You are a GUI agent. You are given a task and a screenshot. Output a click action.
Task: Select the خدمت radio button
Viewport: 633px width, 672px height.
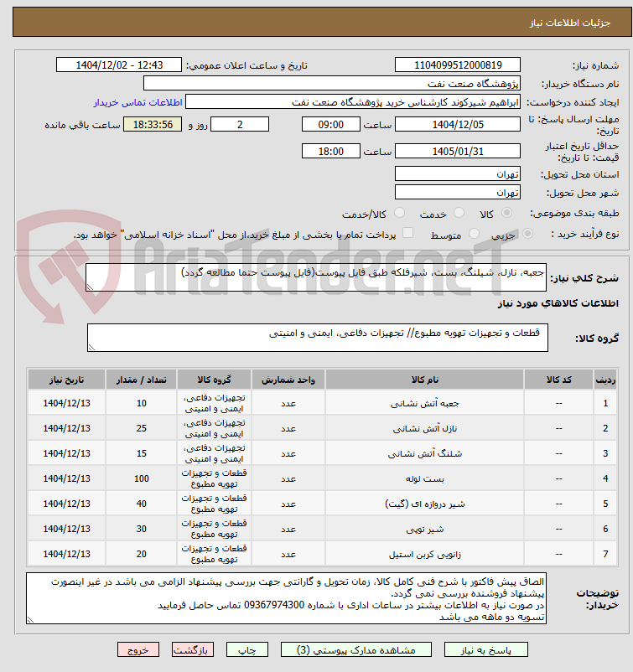coord(459,212)
